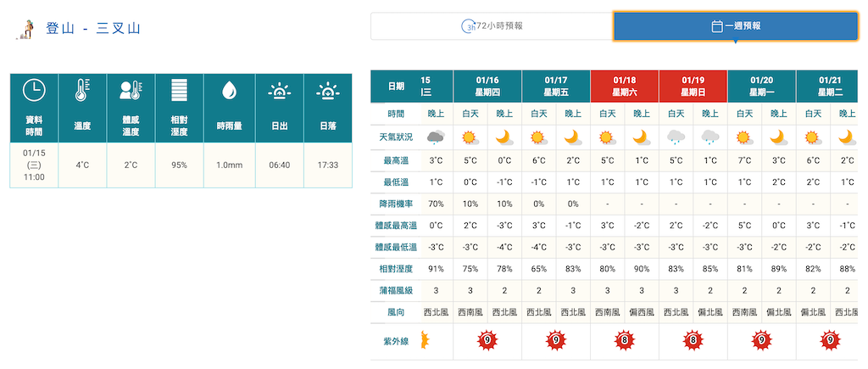Click the 17:33 sunset time
This screenshot has width=868, height=369.
(328, 165)
